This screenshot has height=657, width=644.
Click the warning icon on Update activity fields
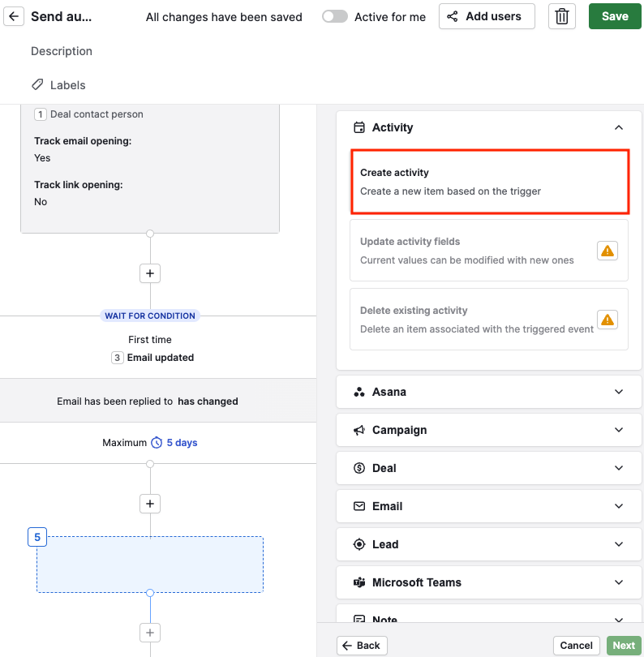point(608,251)
